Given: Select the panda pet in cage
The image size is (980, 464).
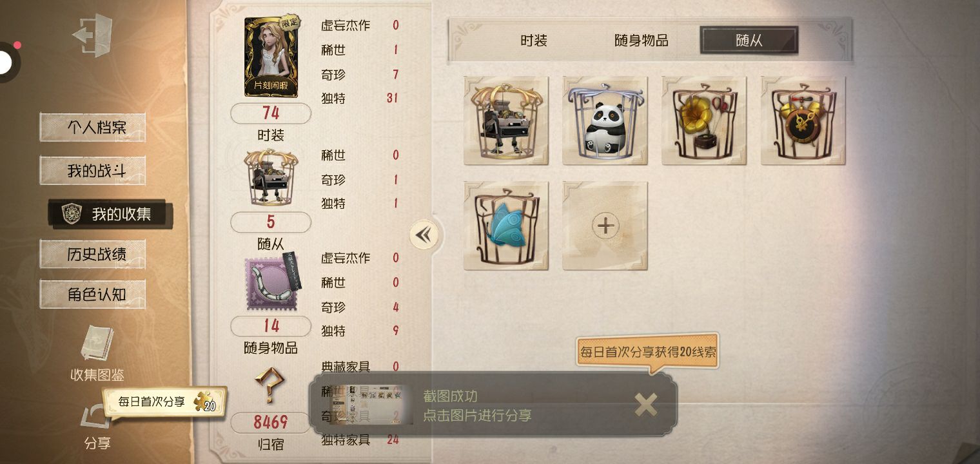Looking at the screenshot, I should tap(605, 121).
